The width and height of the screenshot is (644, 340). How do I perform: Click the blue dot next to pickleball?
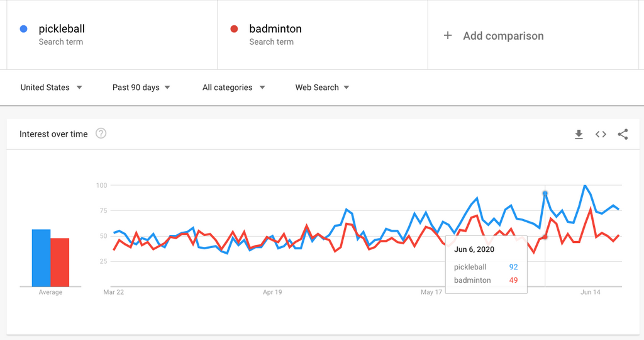point(24,29)
